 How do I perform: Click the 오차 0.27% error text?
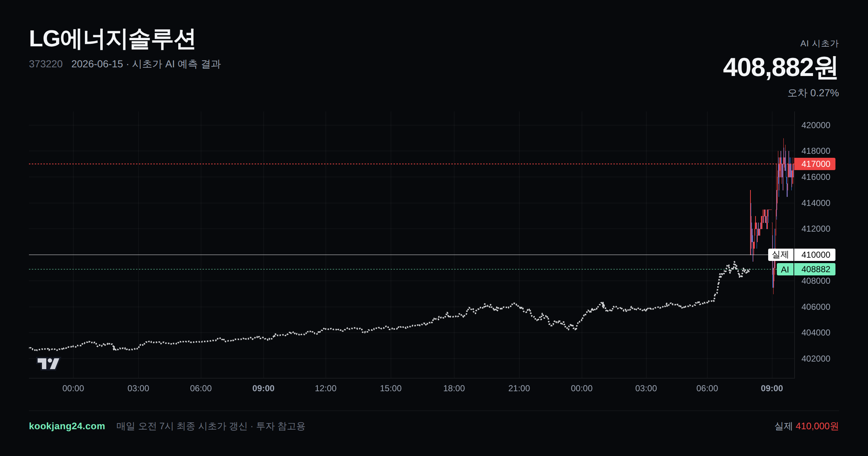click(x=813, y=93)
